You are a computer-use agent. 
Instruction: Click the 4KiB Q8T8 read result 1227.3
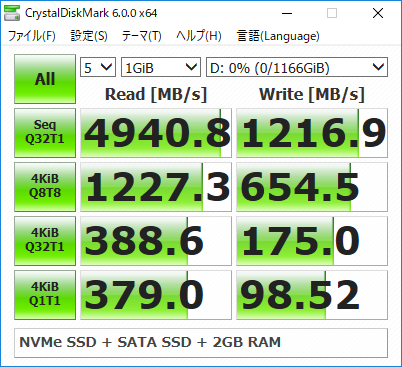coord(156,187)
